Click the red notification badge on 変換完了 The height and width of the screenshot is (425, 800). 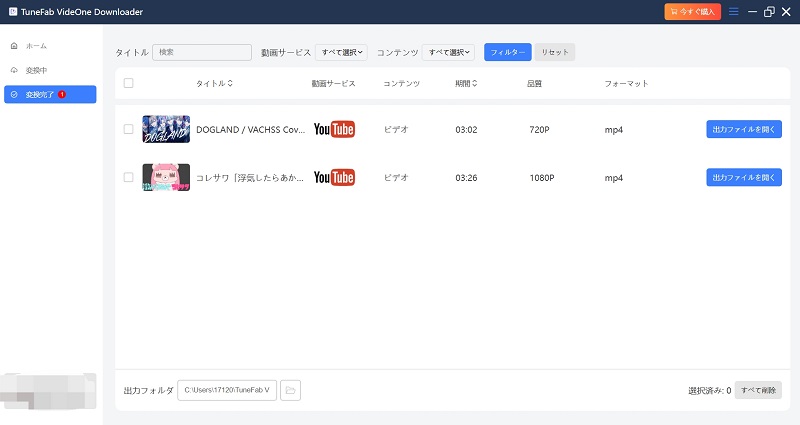pyautogui.click(x=62, y=94)
